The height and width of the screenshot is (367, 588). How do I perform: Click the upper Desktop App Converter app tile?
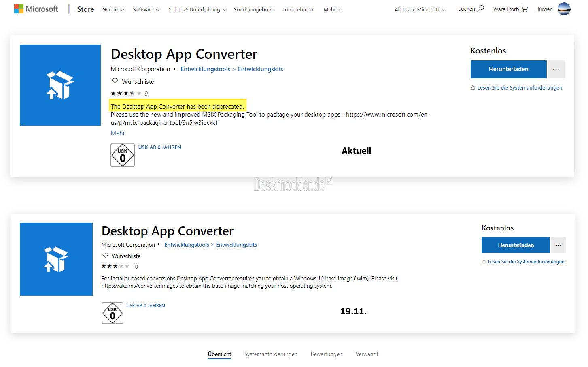pyautogui.click(x=60, y=85)
